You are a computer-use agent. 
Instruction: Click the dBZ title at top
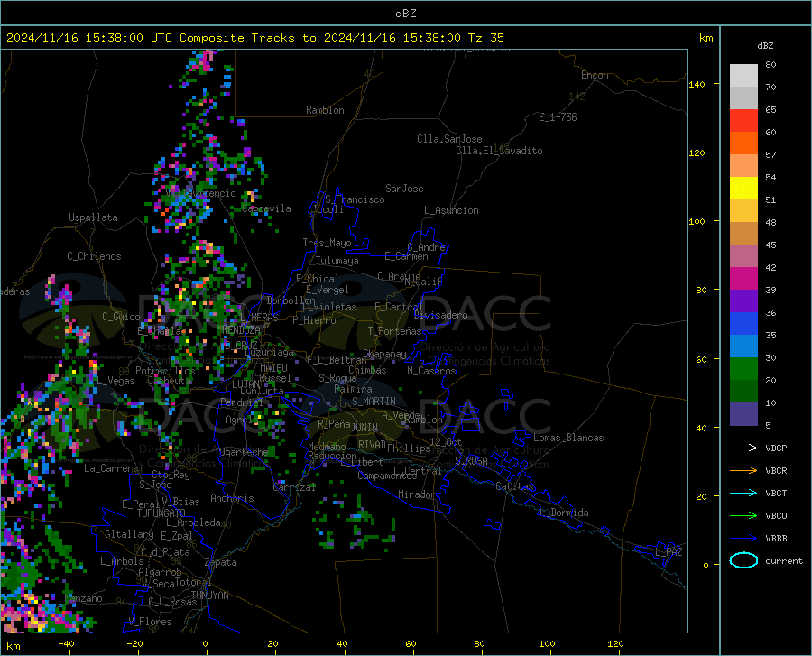[405, 14]
